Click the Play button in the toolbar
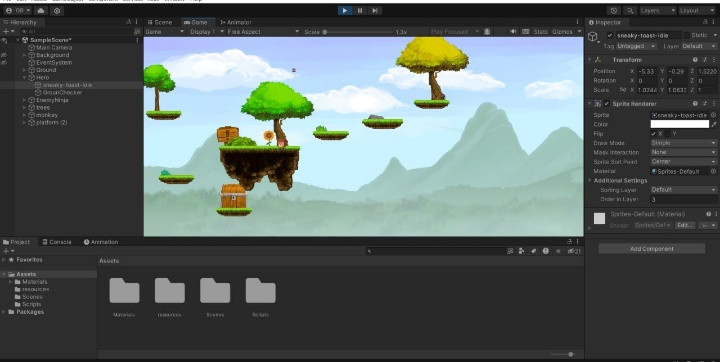 345,10
